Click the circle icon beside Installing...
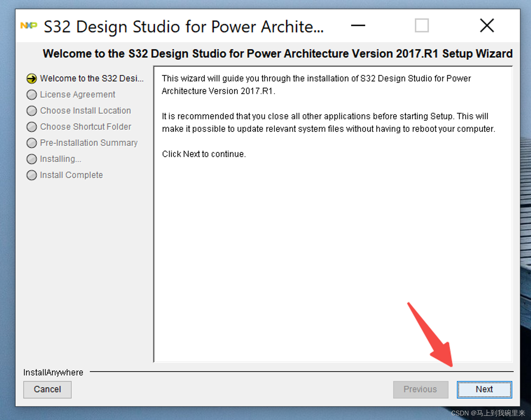This screenshot has width=531, height=420. click(x=31, y=159)
